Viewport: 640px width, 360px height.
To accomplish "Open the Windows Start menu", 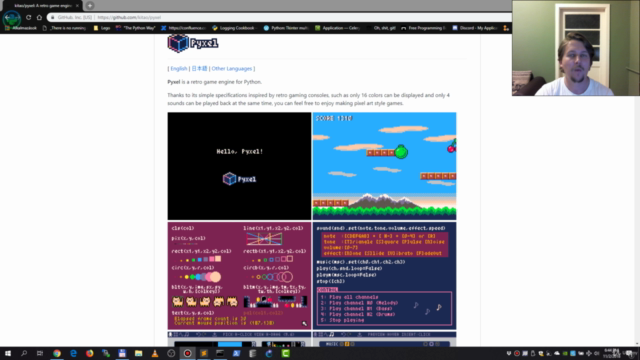I will click(8, 353).
